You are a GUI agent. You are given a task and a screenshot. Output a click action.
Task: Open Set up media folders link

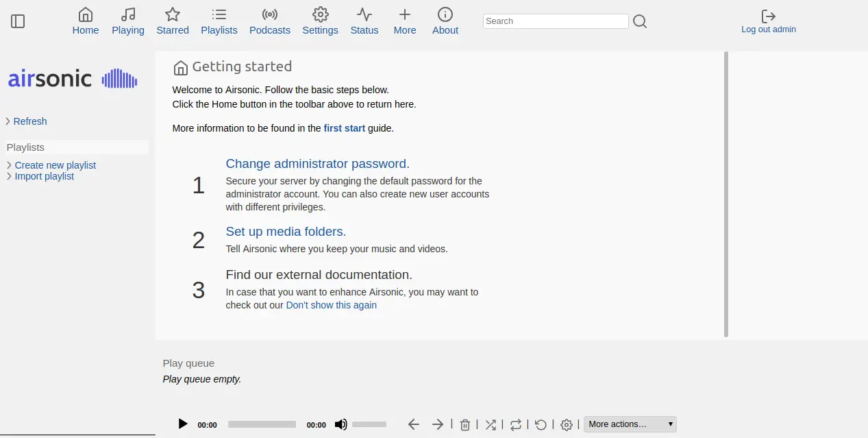(x=286, y=232)
